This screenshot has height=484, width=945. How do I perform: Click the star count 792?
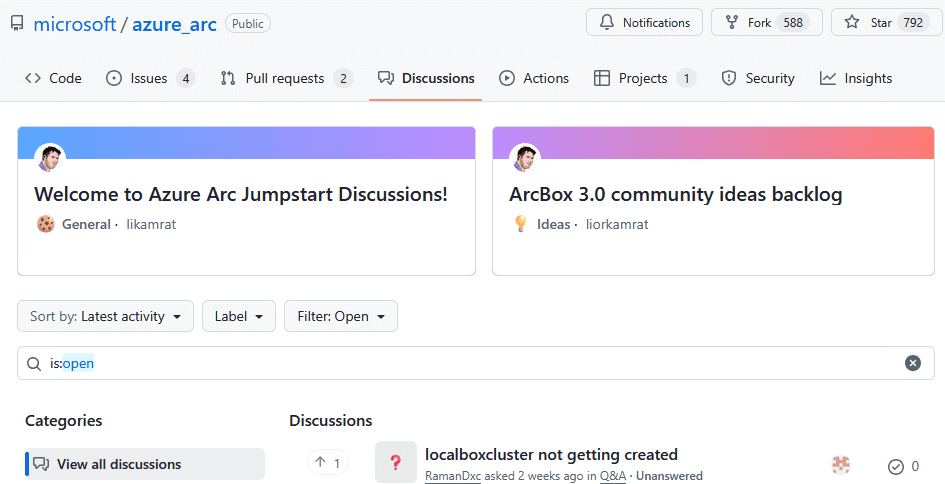(913, 22)
